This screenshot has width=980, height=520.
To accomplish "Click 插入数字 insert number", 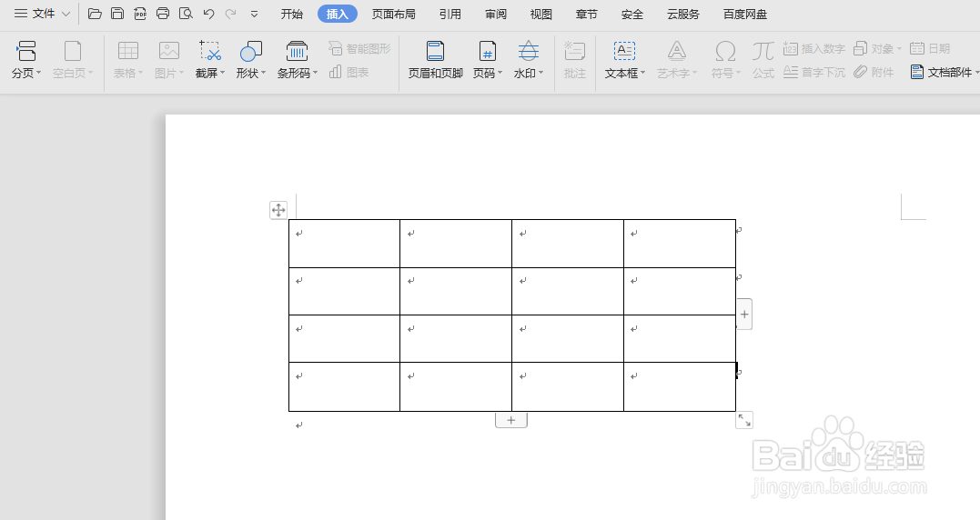I will [814, 49].
